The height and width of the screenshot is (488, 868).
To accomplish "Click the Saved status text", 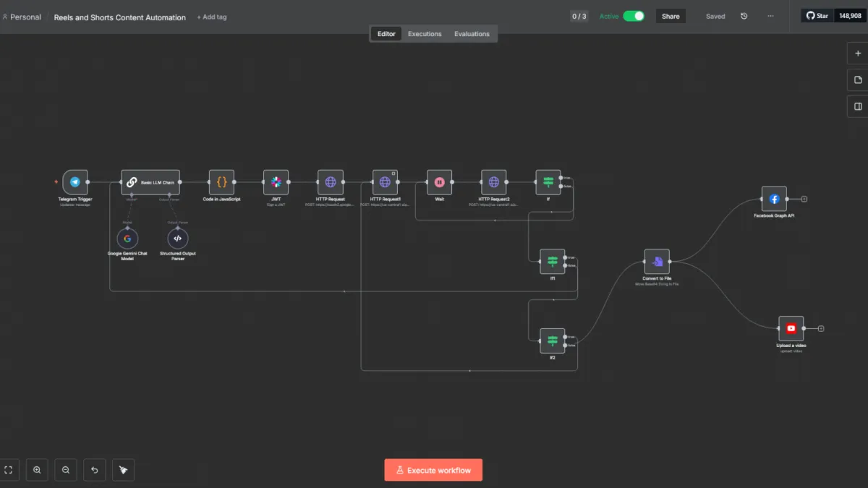I will (715, 16).
